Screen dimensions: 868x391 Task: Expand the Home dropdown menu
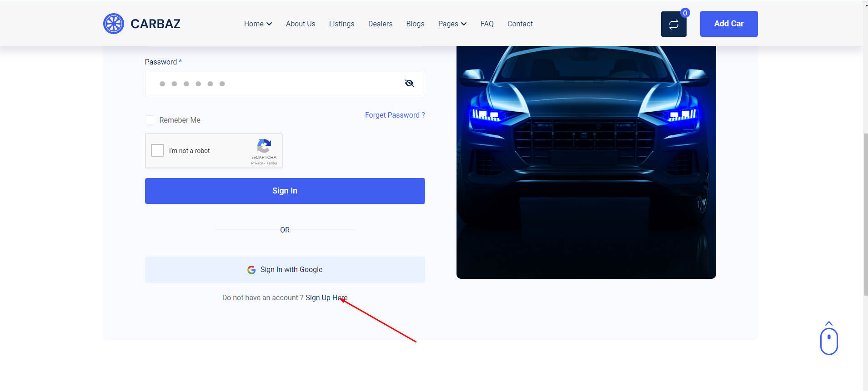click(258, 24)
